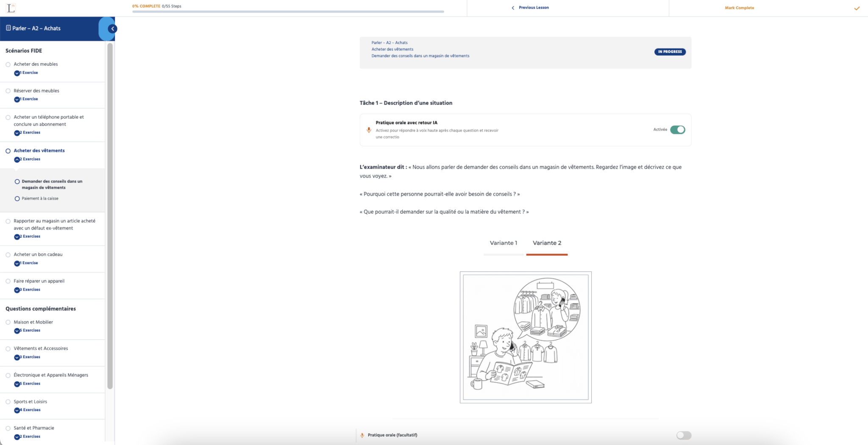Open the Santé et Pharmacie lesson

pyautogui.click(x=34, y=428)
